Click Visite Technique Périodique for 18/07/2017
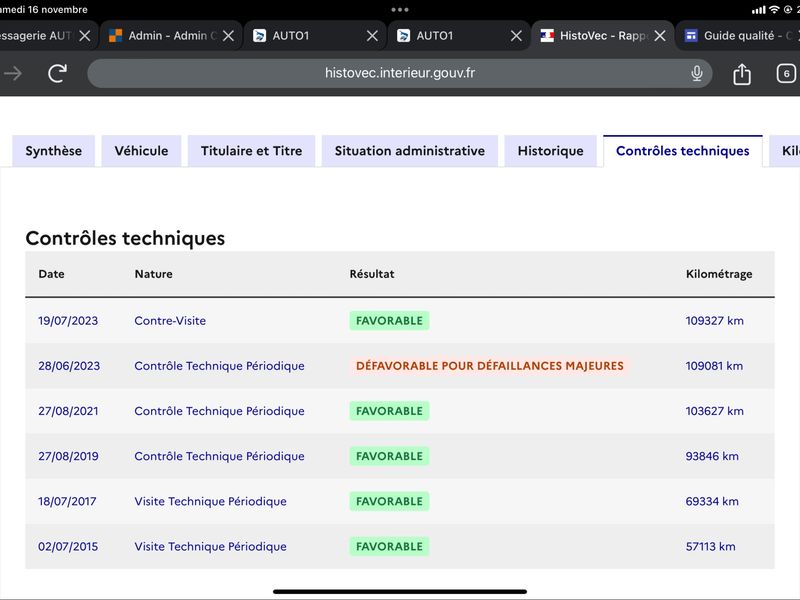 coord(210,502)
